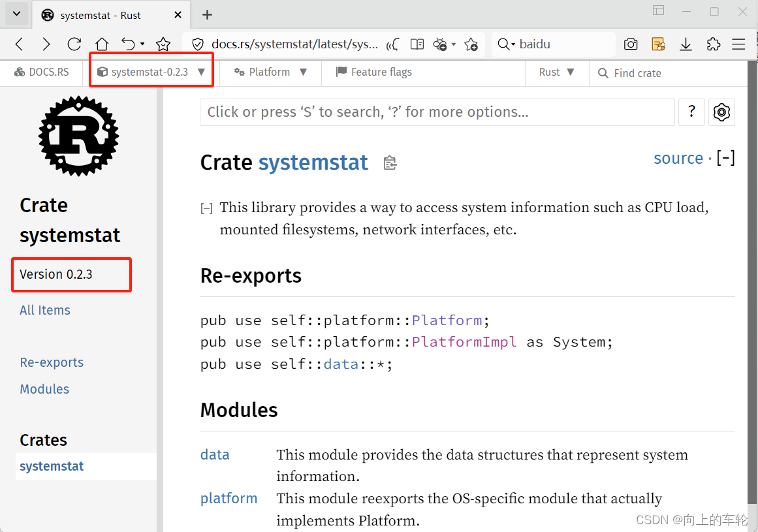Open the browser downloads icon
Image resolution: width=758 pixels, height=532 pixels.
tap(686, 44)
